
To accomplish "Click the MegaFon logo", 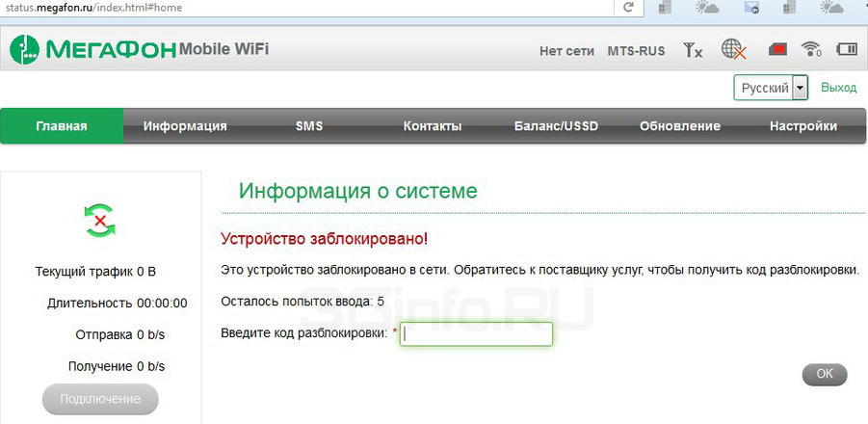I will click(93, 50).
